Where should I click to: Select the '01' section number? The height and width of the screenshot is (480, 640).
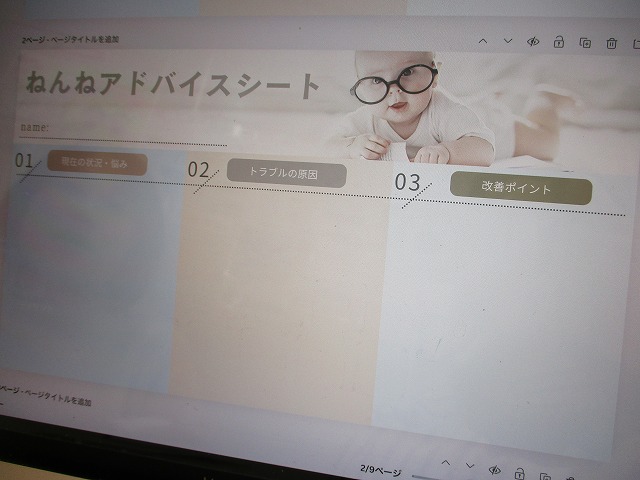pos(24,160)
